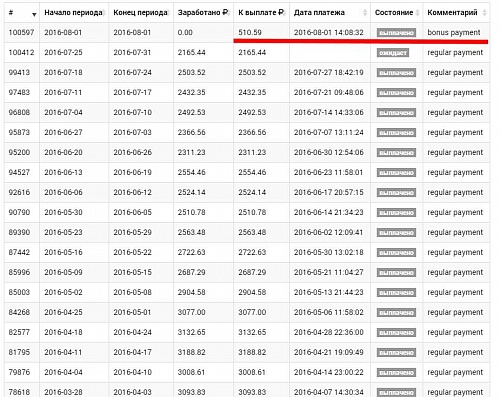Select payment ID 100597
Image resolution: width=500 pixels, height=397 pixels.
(x=21, y=32)
